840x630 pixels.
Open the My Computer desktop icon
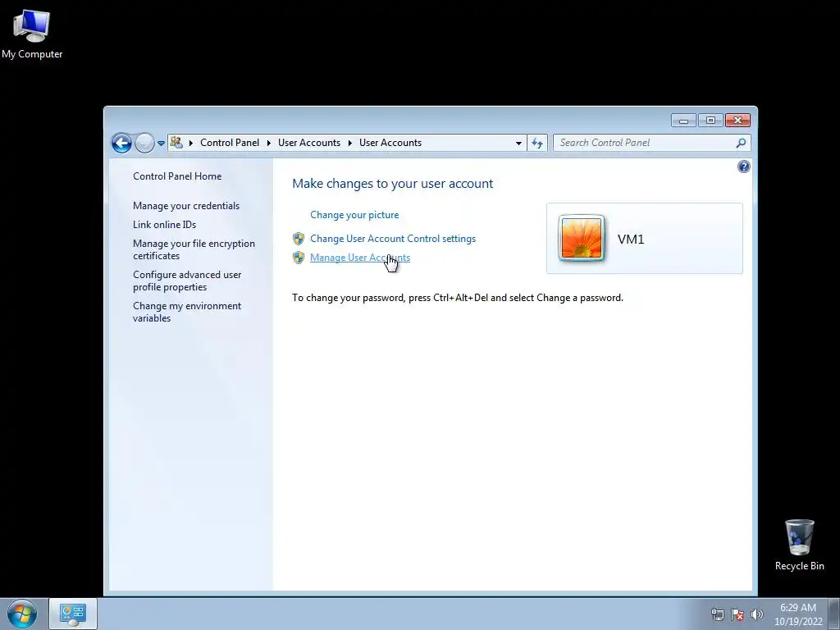click(32, 34)
